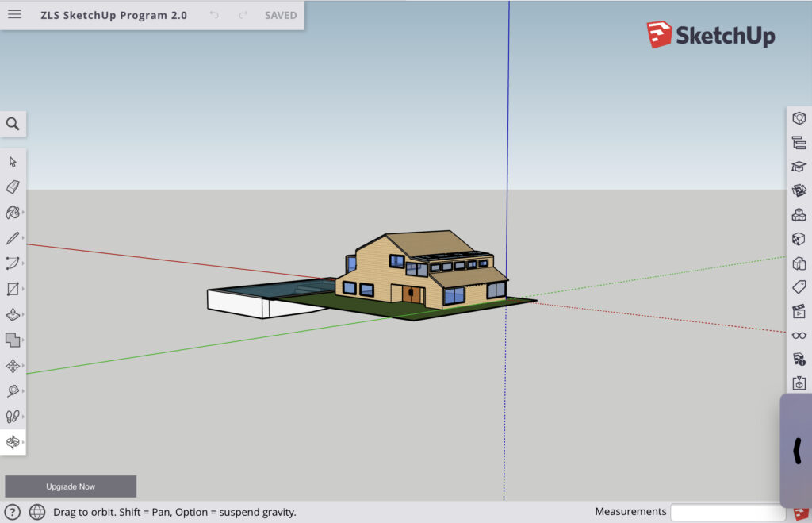This screenshot has height=523, width=812.
Task: Pick the Tape Measure tool
Action: point(13,391)
